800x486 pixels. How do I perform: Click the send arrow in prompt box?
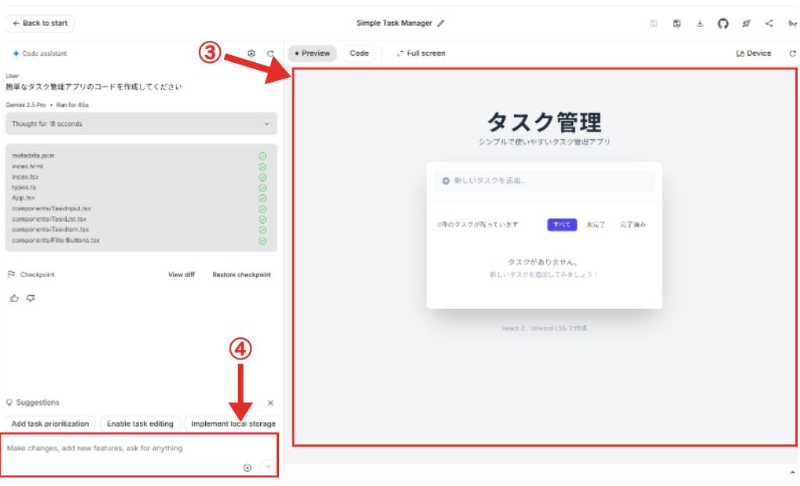point(268,467)
